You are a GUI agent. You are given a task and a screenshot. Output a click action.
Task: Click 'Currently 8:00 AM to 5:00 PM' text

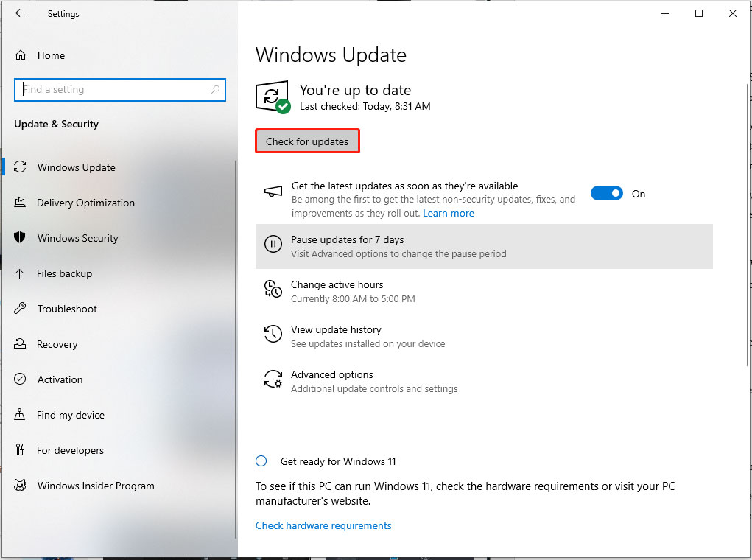click(x=353, y=298)
